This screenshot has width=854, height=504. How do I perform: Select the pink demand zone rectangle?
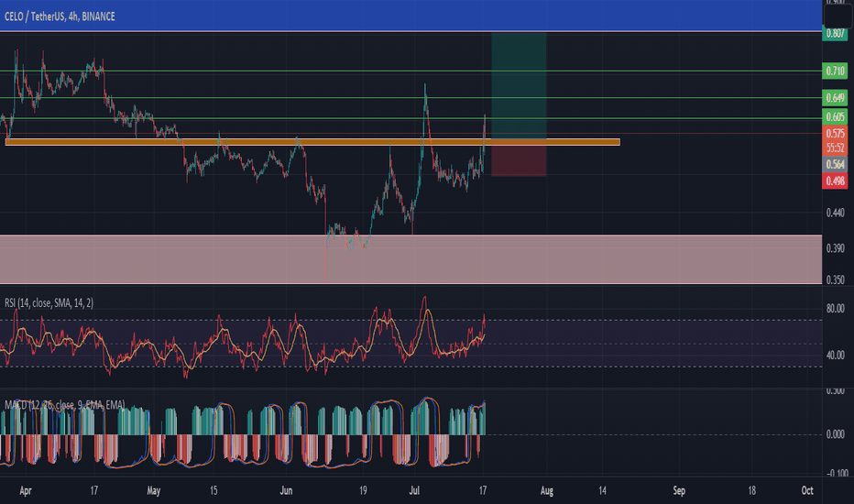click(x=411, y=259)
